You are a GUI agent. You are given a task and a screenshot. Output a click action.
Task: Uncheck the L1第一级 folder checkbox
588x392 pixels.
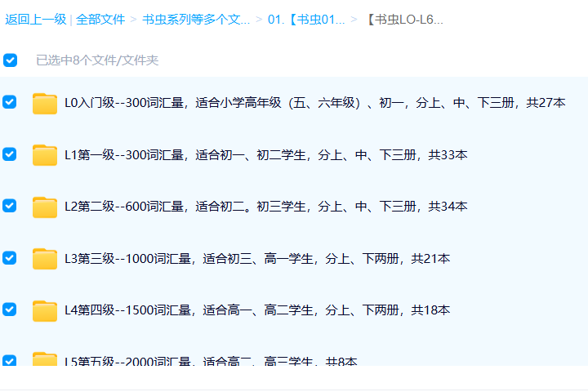10,154
